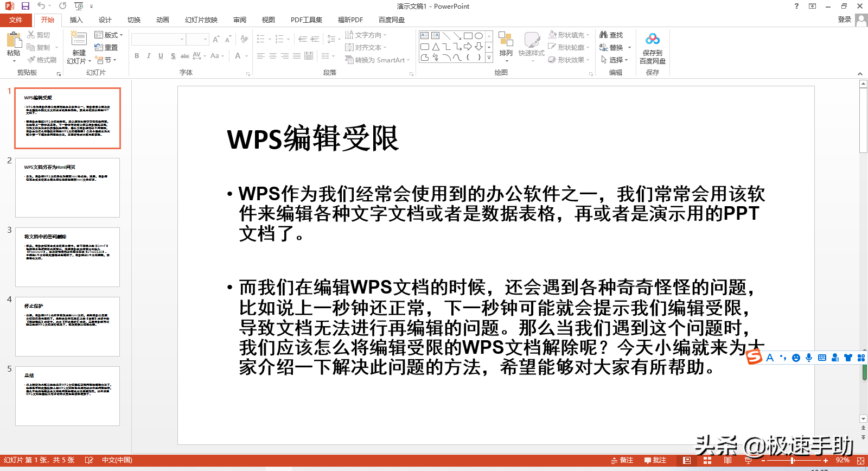Cut the selection with 剪切
Viewport: 868px width, 471px height.
coord(39,35)
